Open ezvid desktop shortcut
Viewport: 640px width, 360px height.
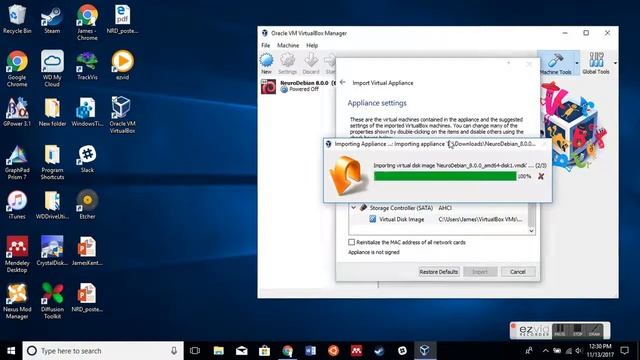click(x=122, y=65)
